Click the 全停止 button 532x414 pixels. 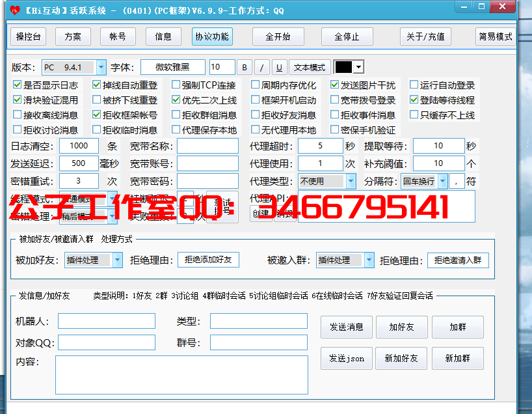(347, 36)
